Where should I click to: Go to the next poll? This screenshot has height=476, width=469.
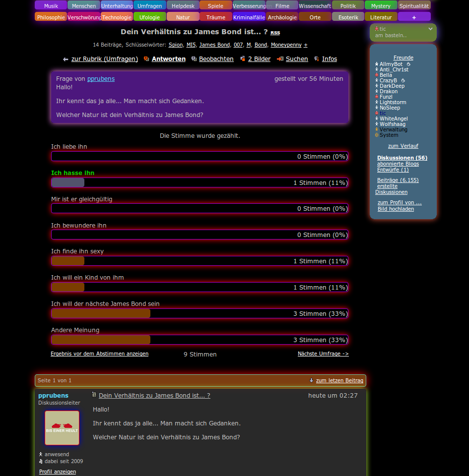point(323,354)
